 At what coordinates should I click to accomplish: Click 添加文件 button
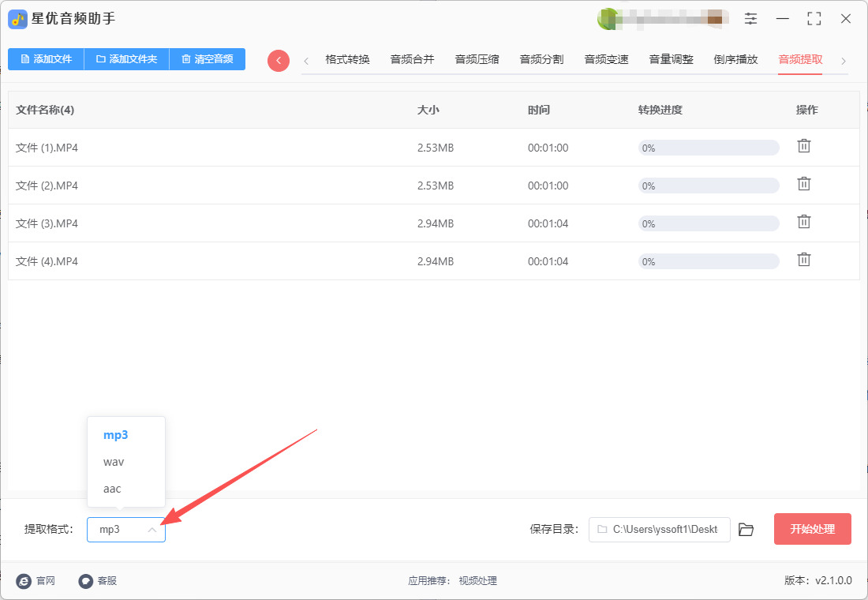click(46, 58)
